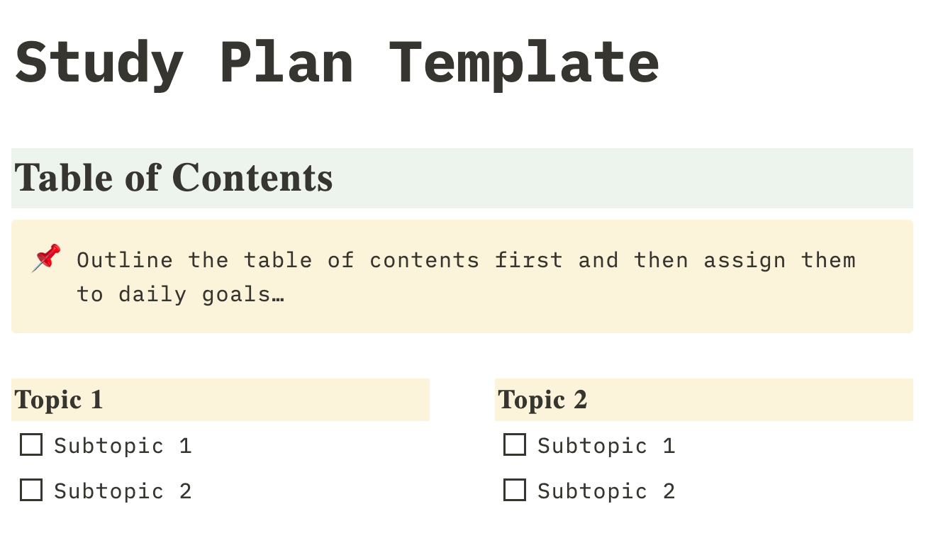This screenshot has width=926, height=560.
Task: Tick Subtopic 2 checkbox under Topic 2
Action: [515, 491]
